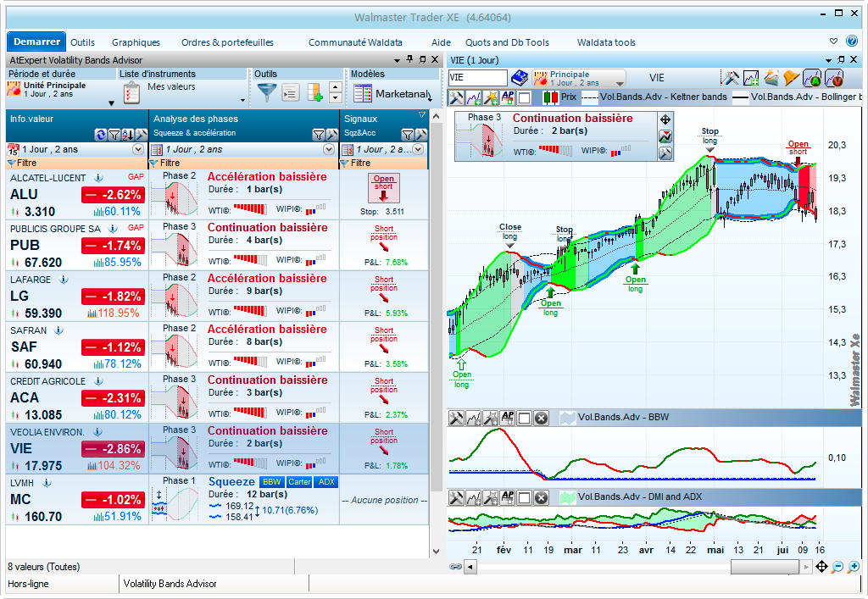Open the Ordres & portefeuilles menu
Screen dimensions: 868x599
tap(227, 42)
